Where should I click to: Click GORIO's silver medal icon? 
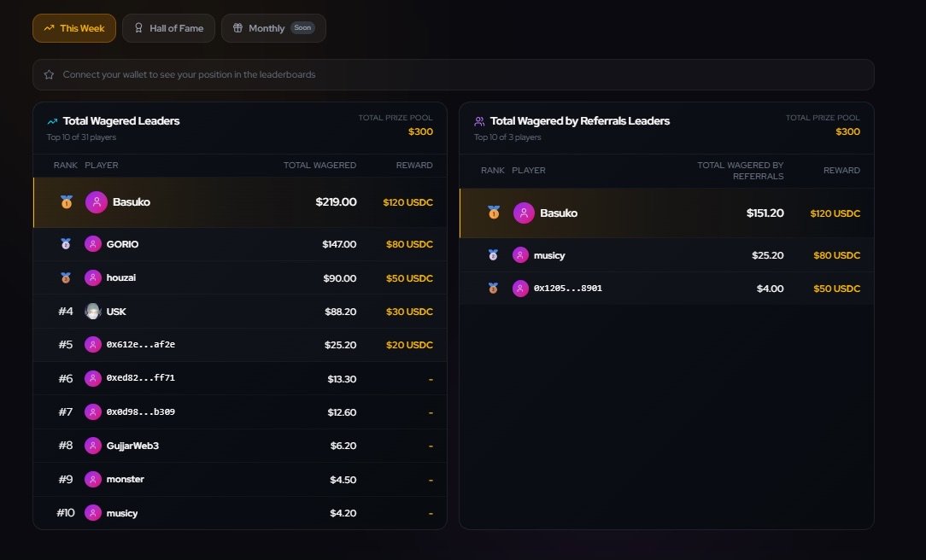(66, 243)
